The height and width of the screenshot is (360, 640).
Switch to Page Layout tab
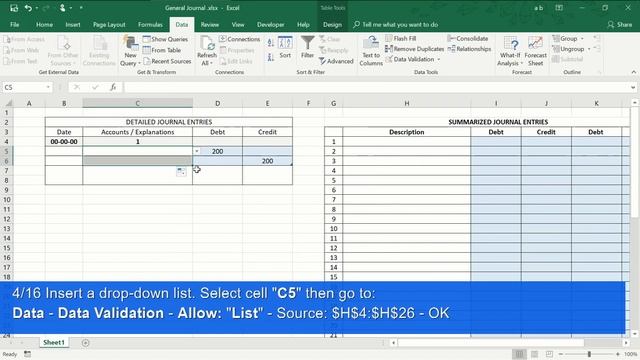tap(109, 24)
